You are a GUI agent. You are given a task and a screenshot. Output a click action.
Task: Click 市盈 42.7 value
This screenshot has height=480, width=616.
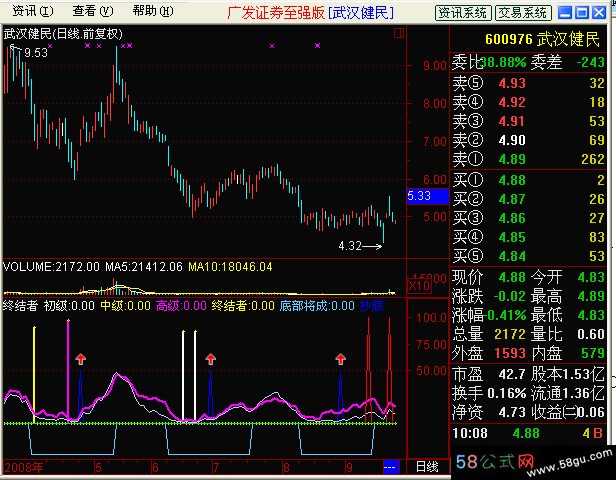[x=512, y=374]
